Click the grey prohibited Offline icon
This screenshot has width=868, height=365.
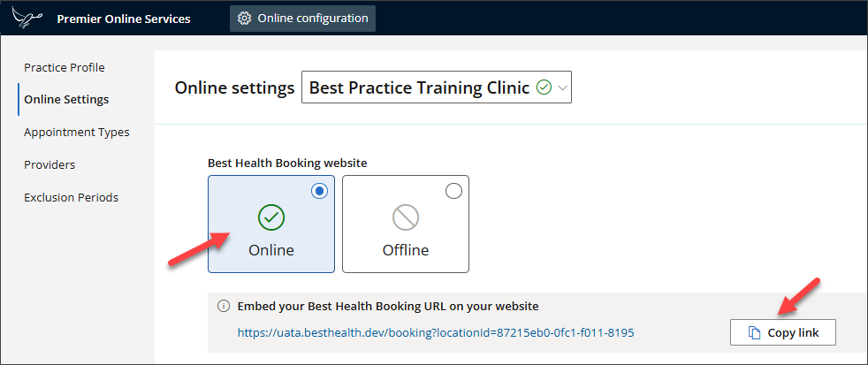click(x=405, y=217)
